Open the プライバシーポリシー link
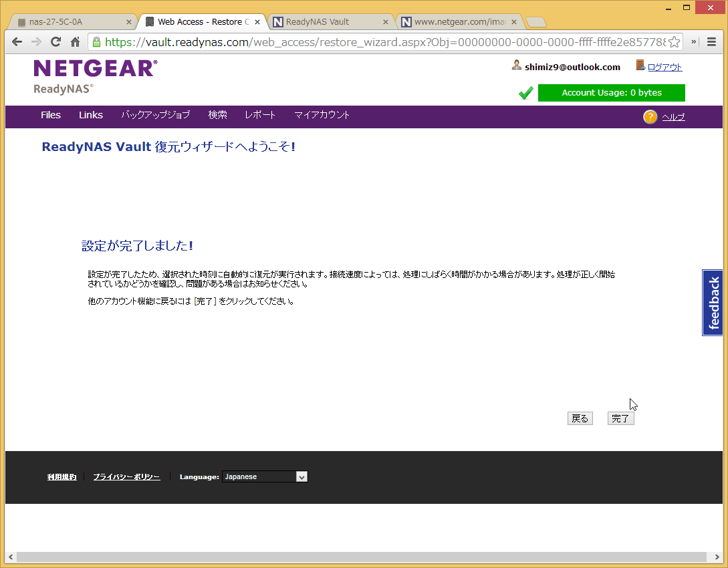728x568 pixels. (126, 477)
